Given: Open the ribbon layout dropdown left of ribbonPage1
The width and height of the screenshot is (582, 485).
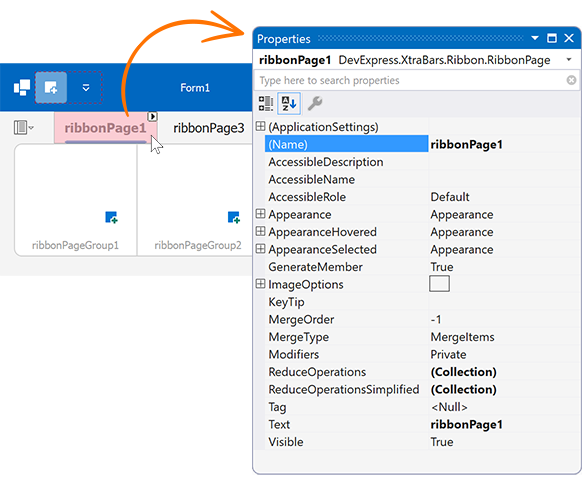Looking at the screenshot, I should [x=24, y=128].
